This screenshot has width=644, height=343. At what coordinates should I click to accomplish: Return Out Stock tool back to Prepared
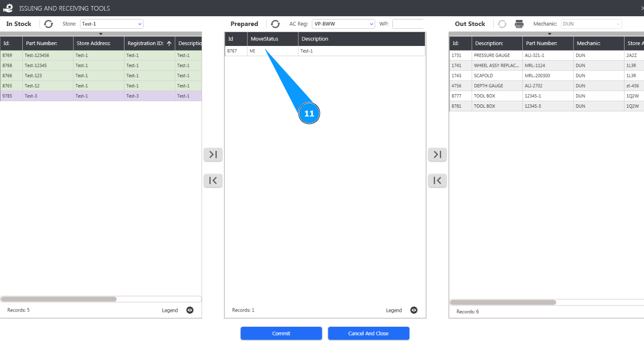437,181
